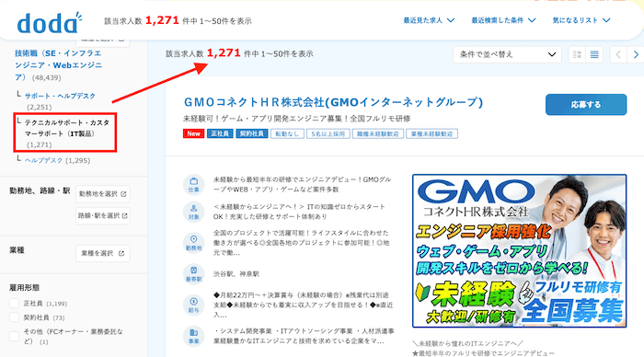Open the GMO コネクトHR banner image

click(519, 250)
